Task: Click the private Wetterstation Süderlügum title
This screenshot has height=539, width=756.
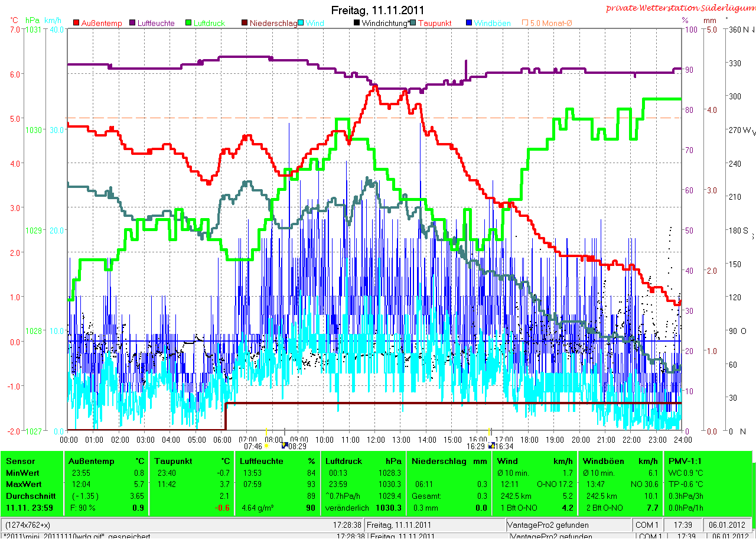Action: (680, 8)
